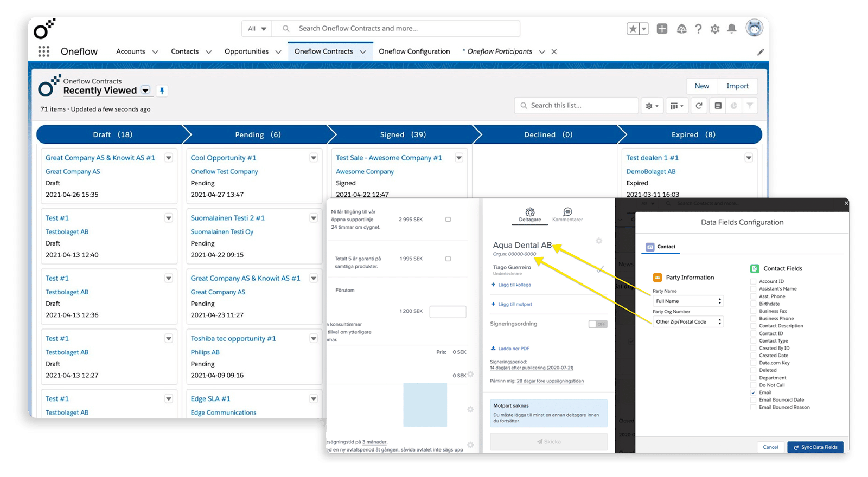This screenshot has height=477, width=868.
Task: Edit navigation items with pencil icon
Action: point(761,52)
